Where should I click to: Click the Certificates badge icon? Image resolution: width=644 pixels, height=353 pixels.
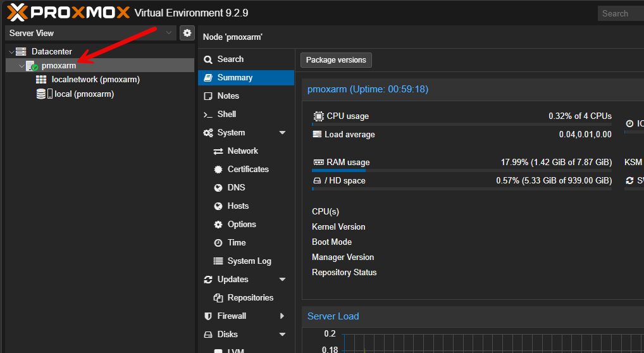[218, 170]
